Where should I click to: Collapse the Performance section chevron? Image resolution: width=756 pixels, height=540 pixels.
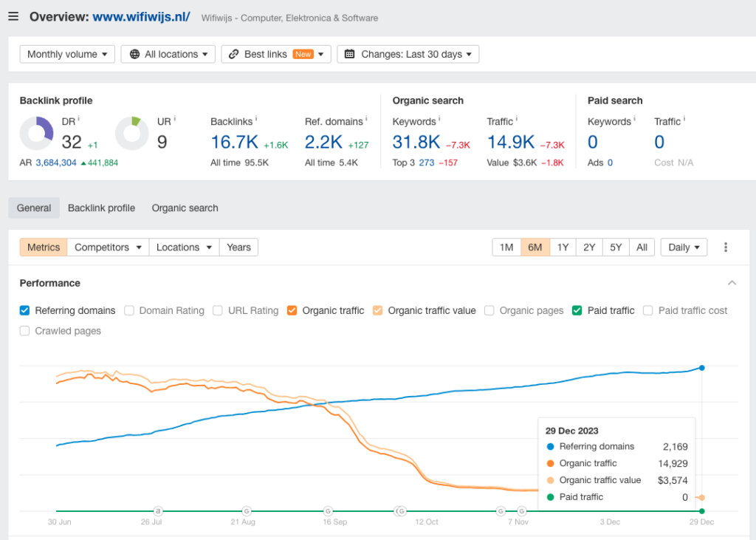pos(732,283)
